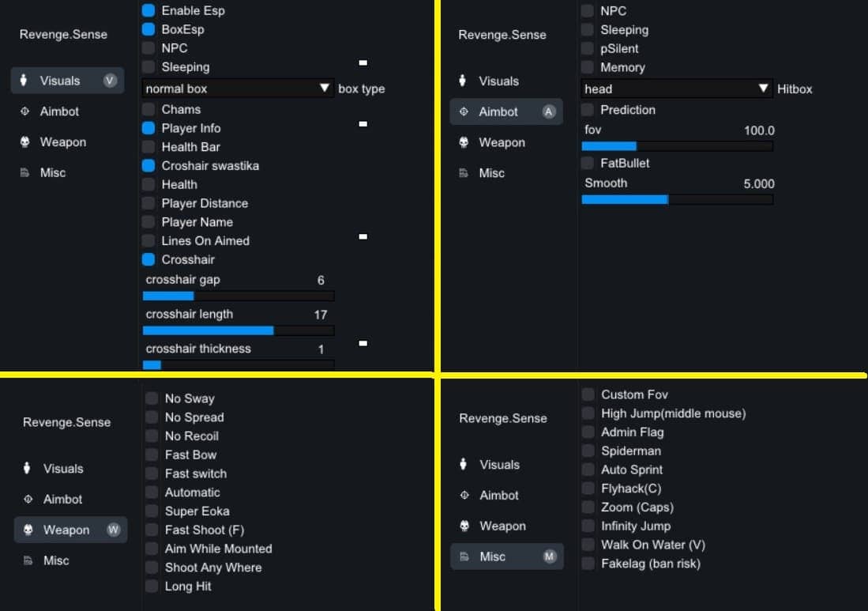The height and width of the screenshot is (611, 868).
Task: Click the Auto Sprint option label
Action: pos(632,470)
